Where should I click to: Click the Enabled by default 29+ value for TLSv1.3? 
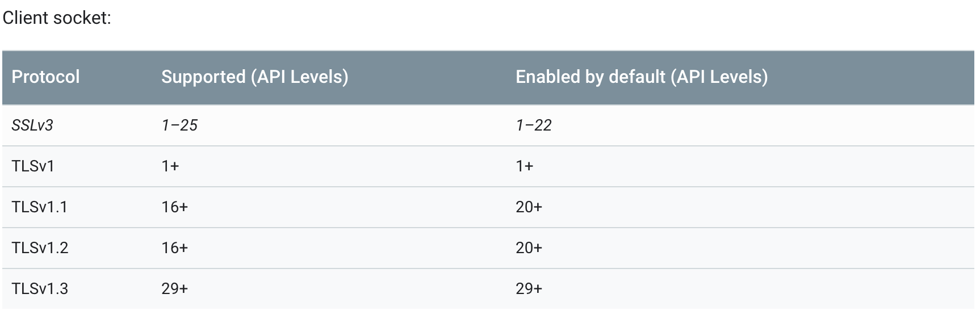pyautogui.click(x=529, y=289)
